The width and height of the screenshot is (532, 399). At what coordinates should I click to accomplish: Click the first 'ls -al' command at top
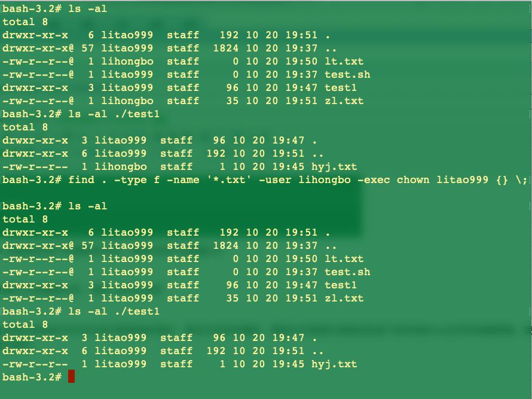pyautogui.click(x=87, y=8)
